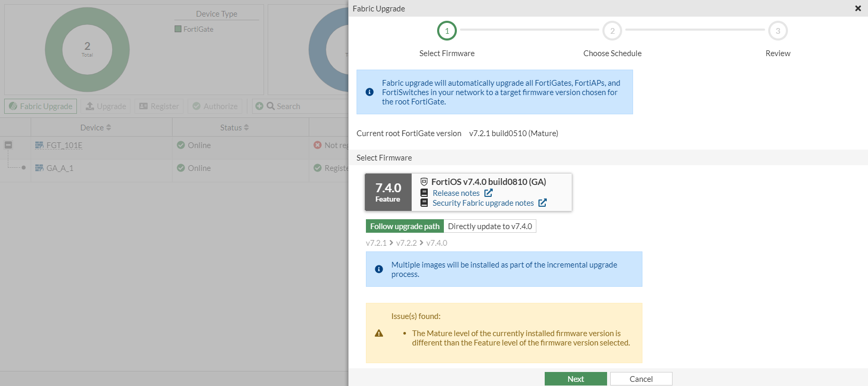Viewport: 868px width, 386px height.
Task: Click the GA_A_1 device icon
Action: [x=40, y=168]
